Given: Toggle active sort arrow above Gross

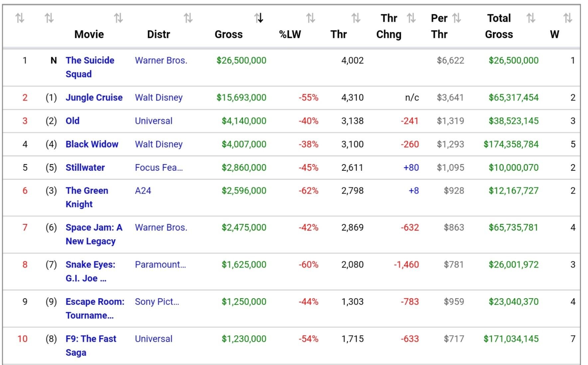Looking at the screenshot, I should pyautogui.click(x=259, y=18).
